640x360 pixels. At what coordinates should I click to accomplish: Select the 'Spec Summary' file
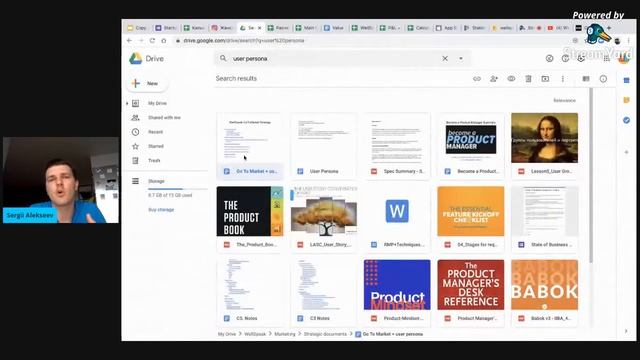click(397, 146)
